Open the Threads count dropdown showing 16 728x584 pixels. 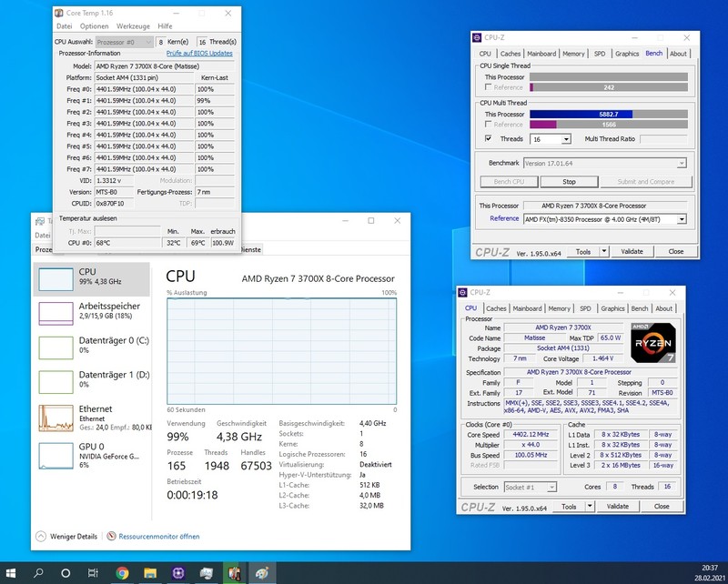coord(566,139)
